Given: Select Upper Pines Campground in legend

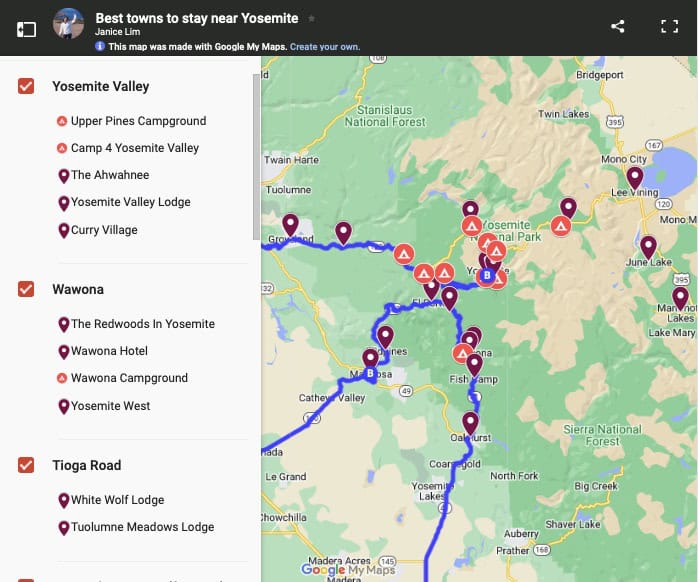Looking at the screenshot, I should [132, 121].
